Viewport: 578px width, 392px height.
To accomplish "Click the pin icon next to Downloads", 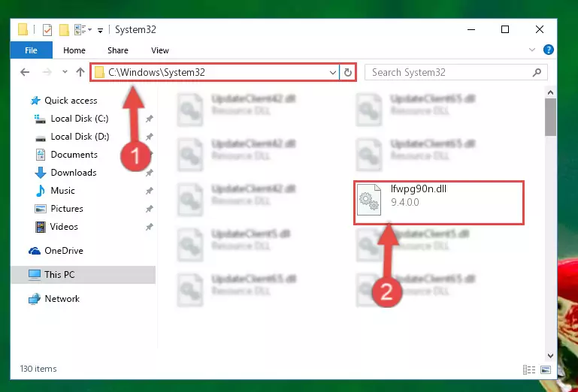I will click(149, 173).
